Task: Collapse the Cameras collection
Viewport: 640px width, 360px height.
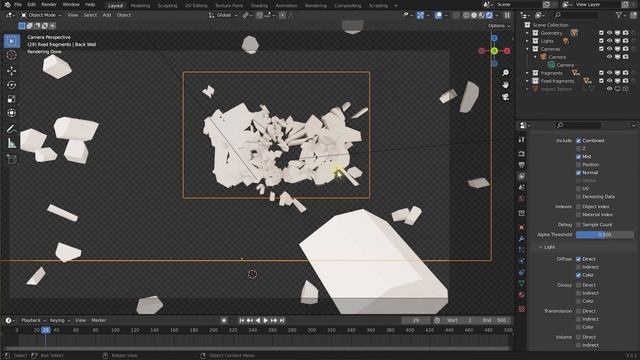Action: [x=527, y=49]
